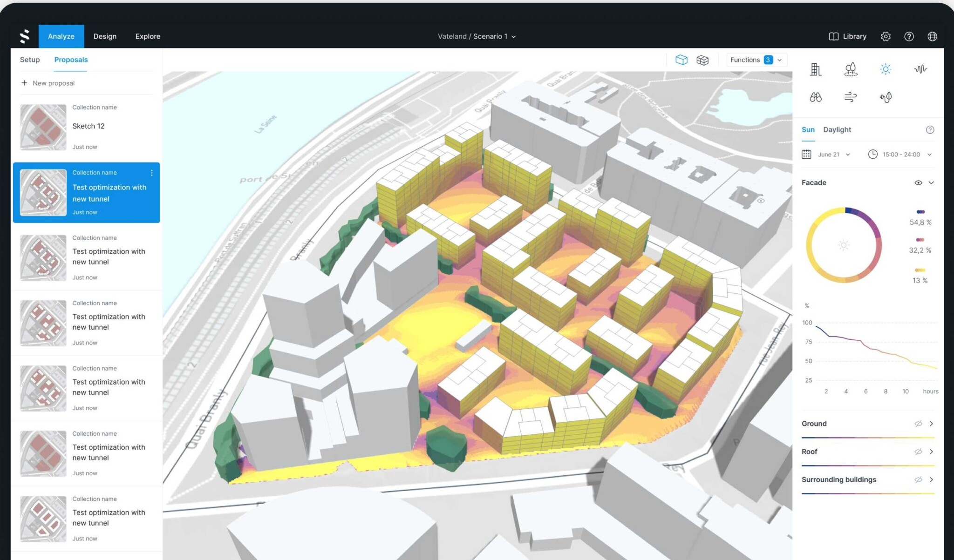Screen dimensions: 954x560
Task: Open the vegetation analysis tool
Action: coord(851,69)
